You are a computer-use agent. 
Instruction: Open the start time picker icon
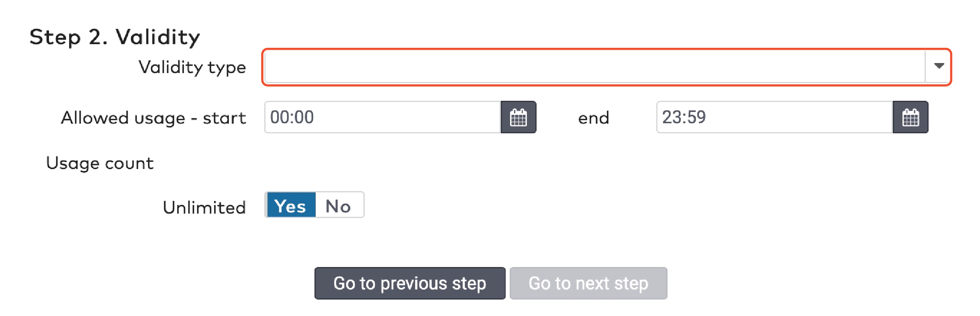pos(518,117)
